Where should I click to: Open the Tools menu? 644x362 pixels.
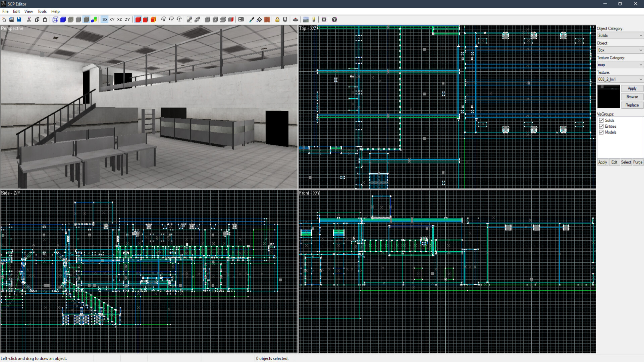[42, 11]
